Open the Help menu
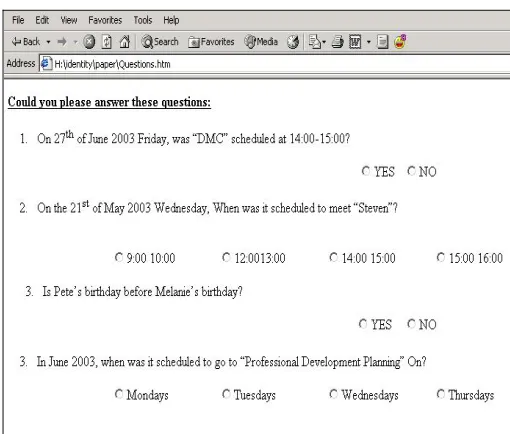 click(171, 20)
